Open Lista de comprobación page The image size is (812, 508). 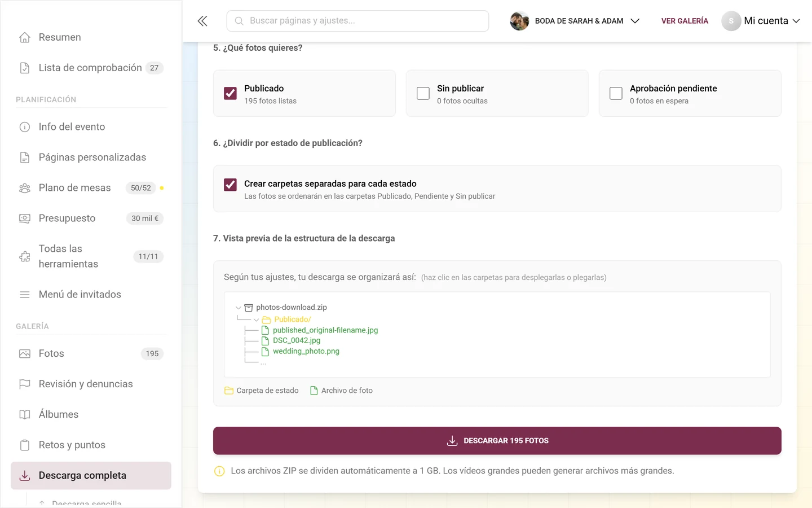(x=91, y=68)
